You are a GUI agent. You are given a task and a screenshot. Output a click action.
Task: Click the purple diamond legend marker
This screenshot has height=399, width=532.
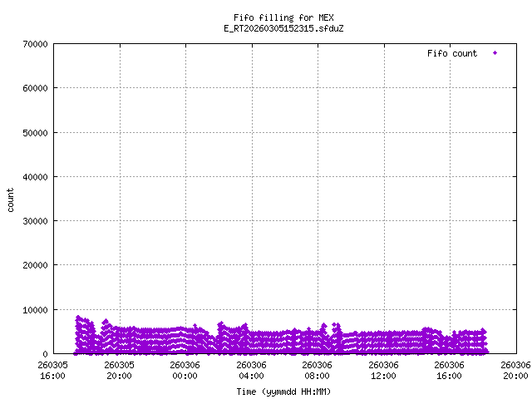[x=495, y=53]
